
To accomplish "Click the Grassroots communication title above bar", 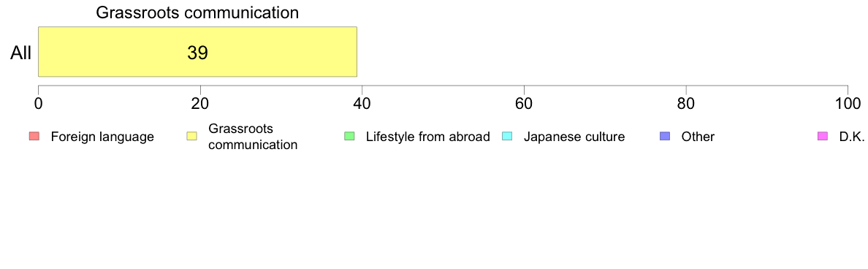I will click(197, 12).
